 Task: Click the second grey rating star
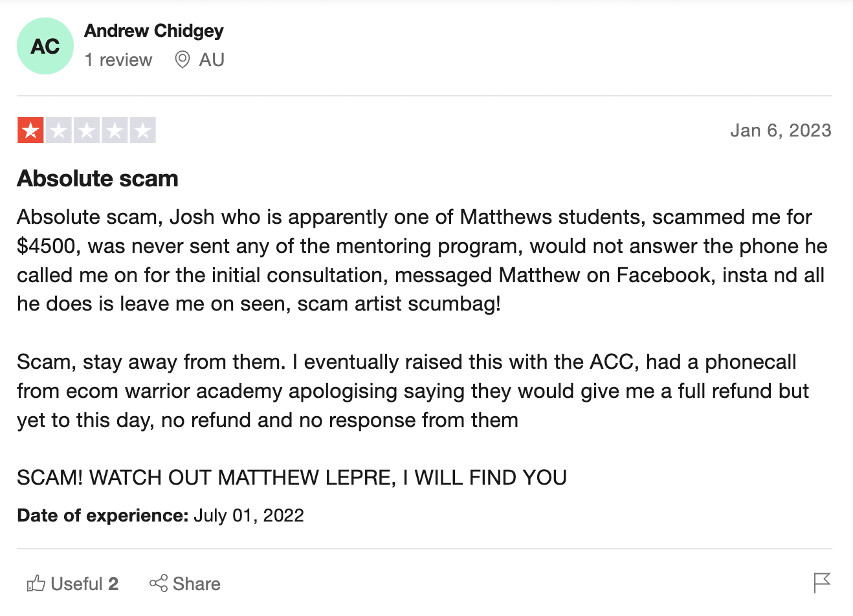tap(59, 130)
